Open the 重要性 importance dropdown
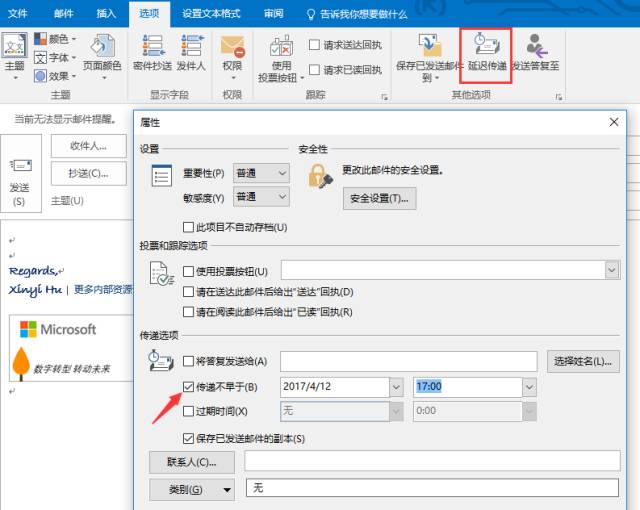This screenshot has width=640, height=510. pos(261,173)
